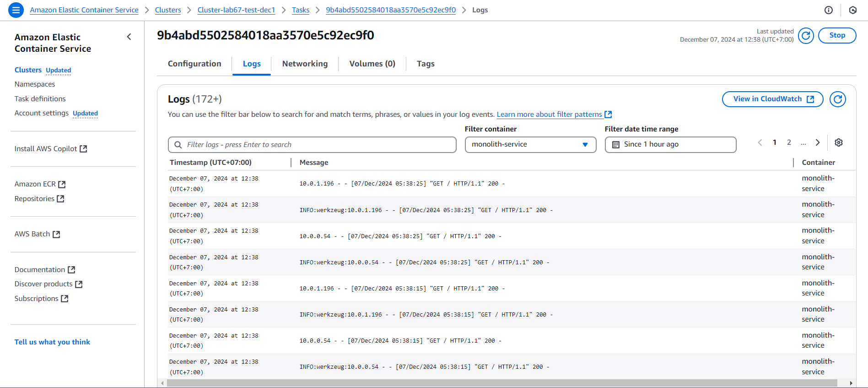Viewport: 868px width, 388px height.
Task: Select page 1 of logs
Action: coord(775,142)
